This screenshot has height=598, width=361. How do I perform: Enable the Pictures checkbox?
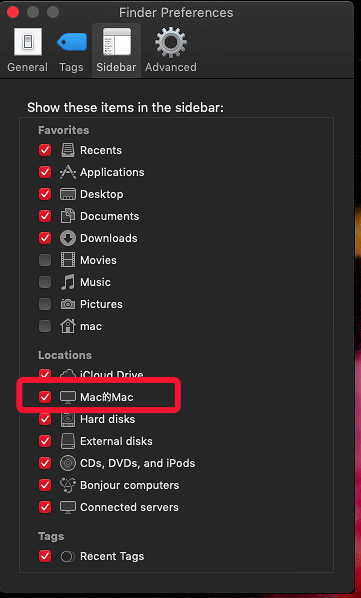(x=45, y=304)
